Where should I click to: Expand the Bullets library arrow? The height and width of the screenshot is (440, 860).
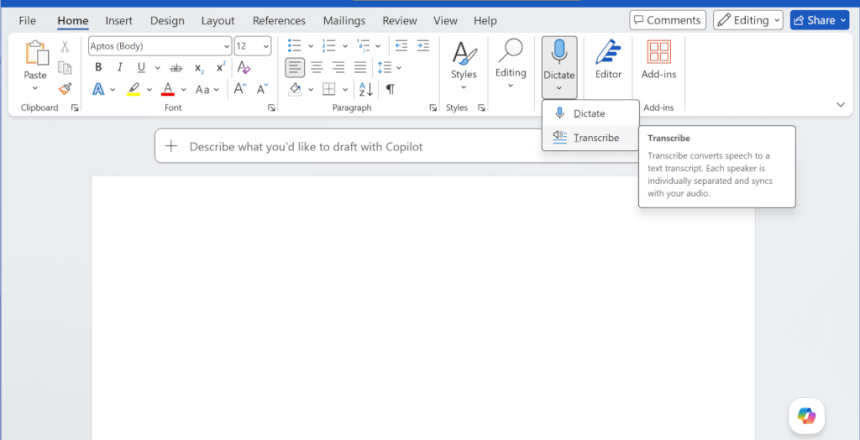point(310,46)
